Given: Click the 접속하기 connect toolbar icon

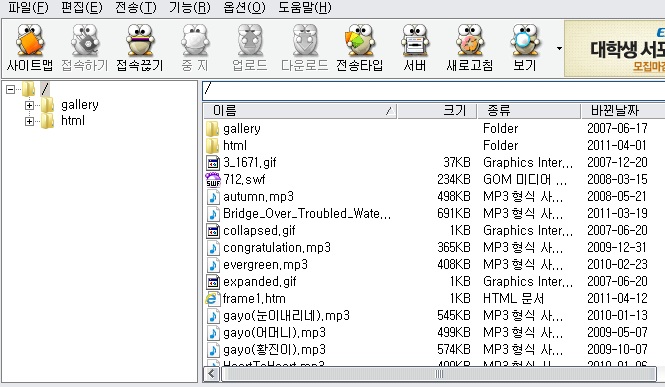Looking at the screenshot, I should (85, 47).
